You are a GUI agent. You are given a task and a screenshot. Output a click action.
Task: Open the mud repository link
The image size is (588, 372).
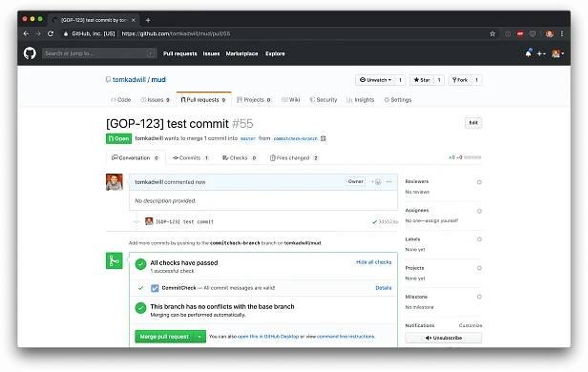[158, 79]
